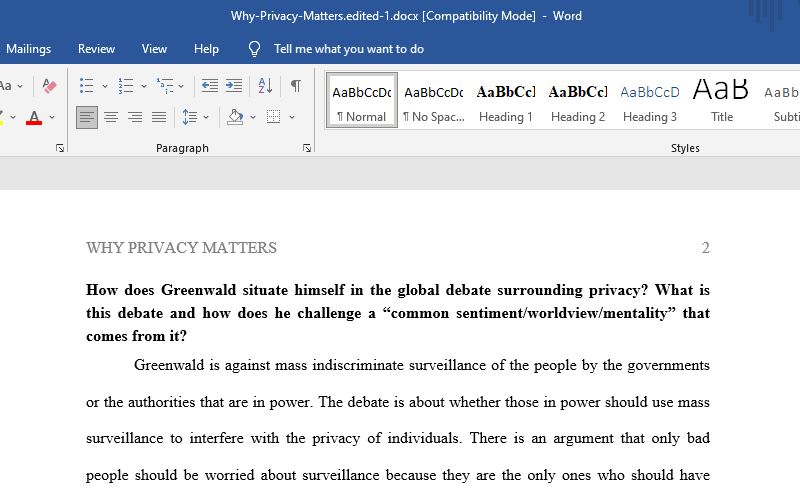Screen dimensions: 800x499
Task: Toggle Show/Hide paragraph marks
Action: (x=296, y=85)
